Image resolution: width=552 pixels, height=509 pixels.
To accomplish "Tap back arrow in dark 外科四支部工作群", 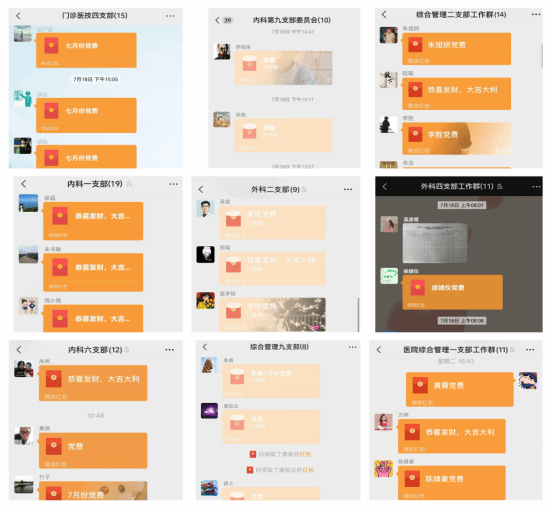I will [384, 187].
